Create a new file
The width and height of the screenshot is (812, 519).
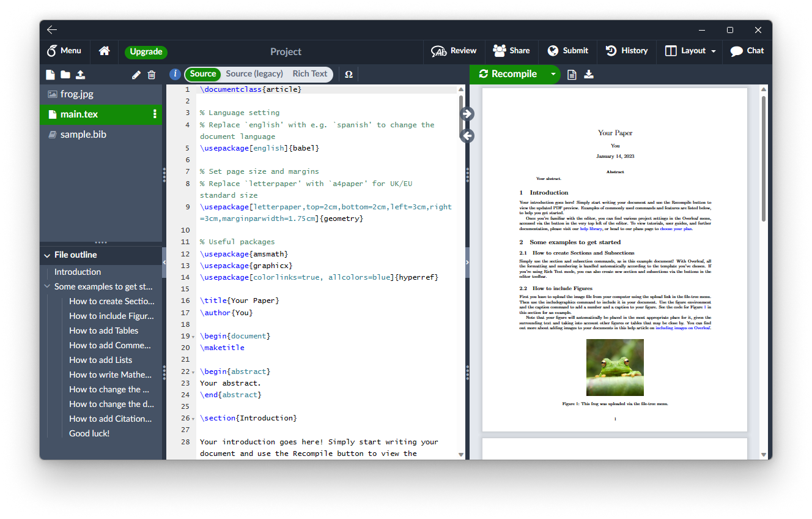coord(51,74)
